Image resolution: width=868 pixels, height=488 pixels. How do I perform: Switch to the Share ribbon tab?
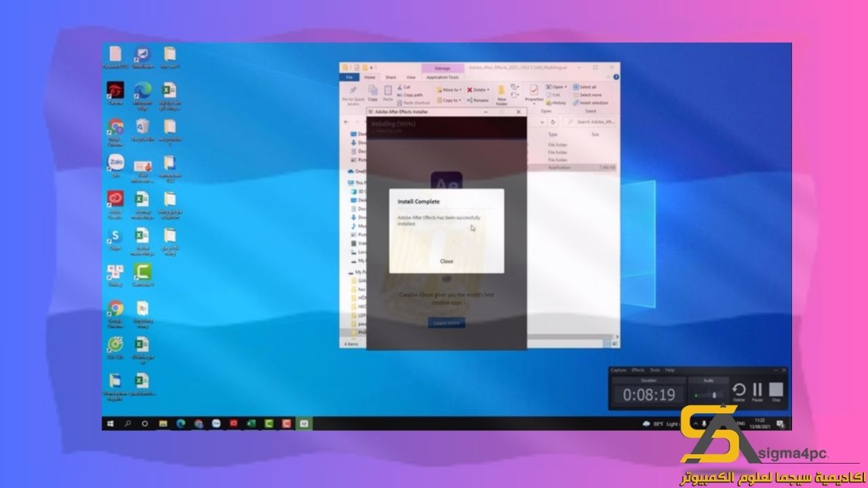391,77
